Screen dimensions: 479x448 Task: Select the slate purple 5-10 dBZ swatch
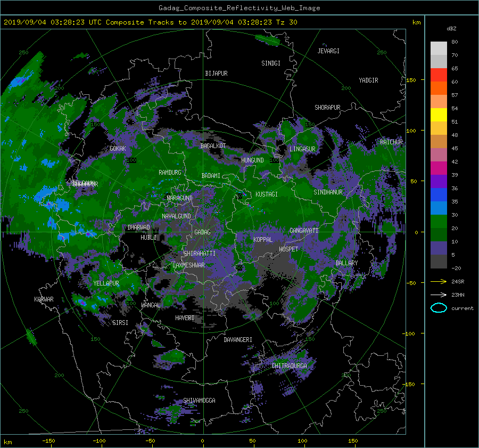tap(439, 248)
